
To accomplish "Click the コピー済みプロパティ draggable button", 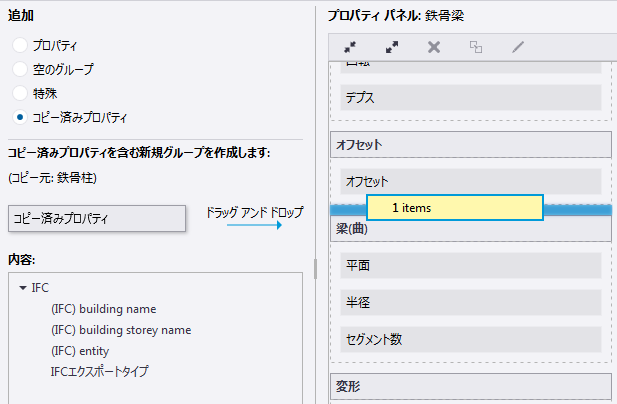I will tap(96, 218).
